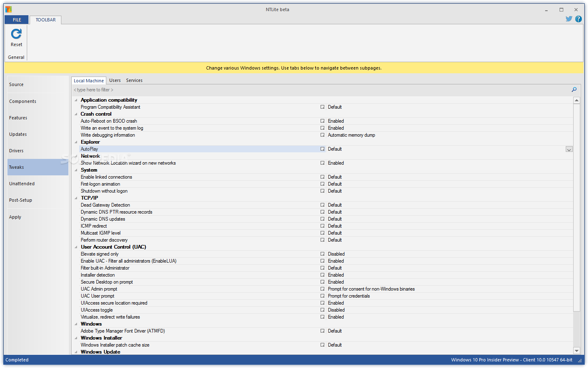Image resolution: width=588 pixels, height=368 pixels.
Task: Click the scrollbar down arrow
Action: coord(577,351)
